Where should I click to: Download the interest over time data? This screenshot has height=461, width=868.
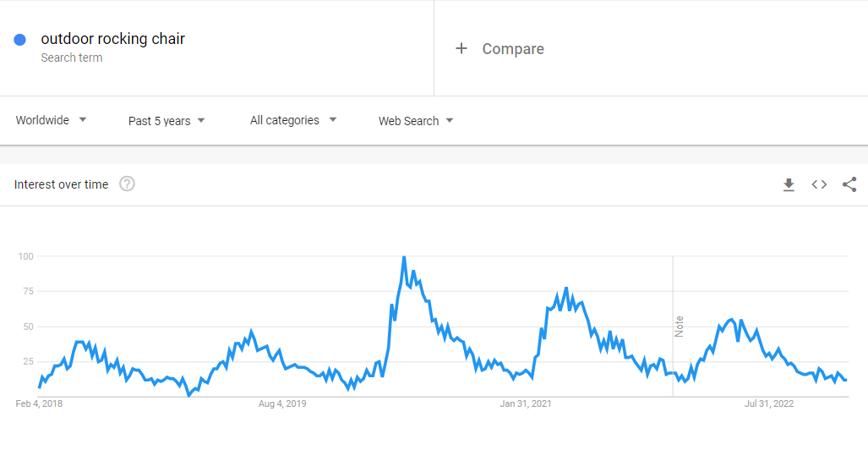coord(789,184)
